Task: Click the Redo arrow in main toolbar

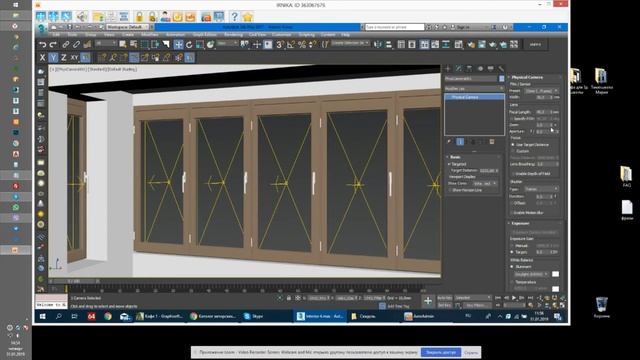Action: click(53, 44)
